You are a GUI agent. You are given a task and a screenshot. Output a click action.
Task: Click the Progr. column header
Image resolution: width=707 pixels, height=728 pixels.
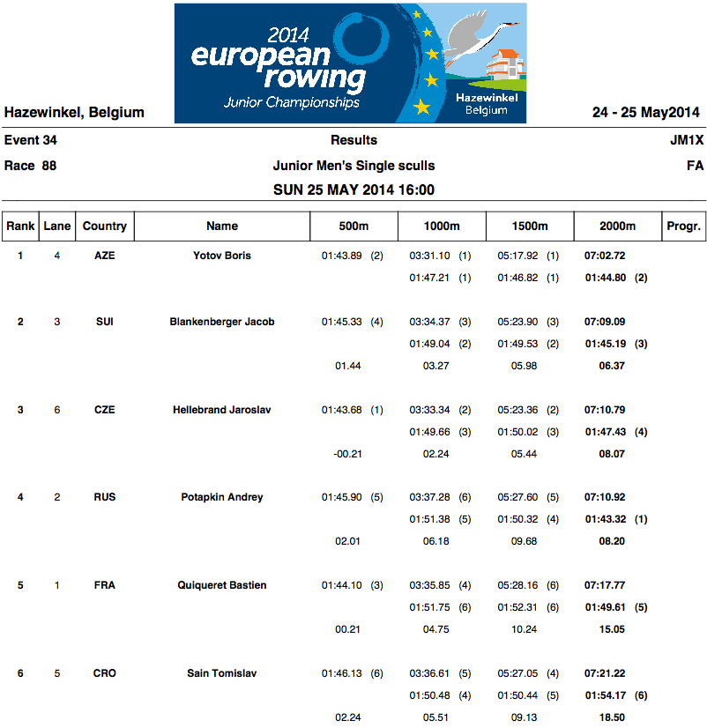pyautogui.click(x=684, y=227)
